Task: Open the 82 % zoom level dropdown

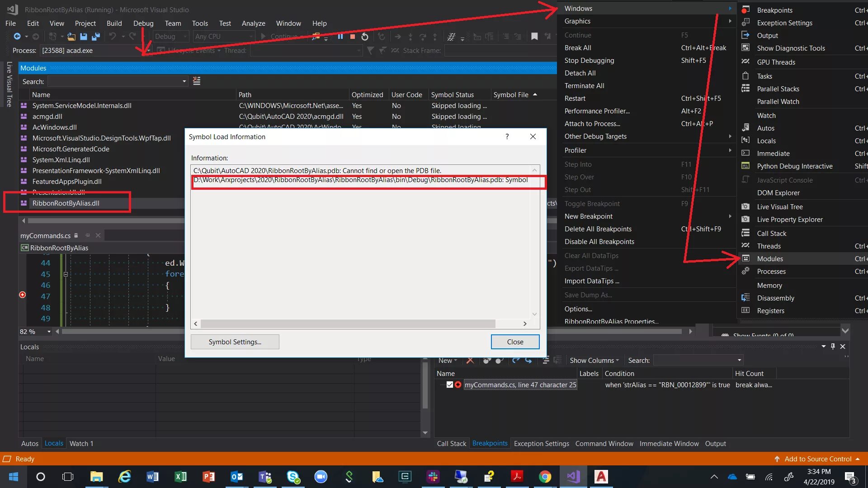Action: click(49, 332)
